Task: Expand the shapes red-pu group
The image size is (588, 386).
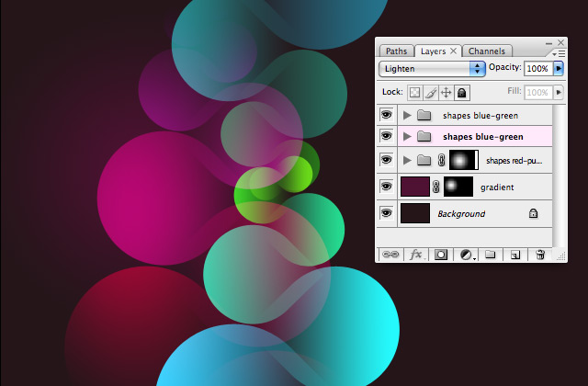Action: 407,160
